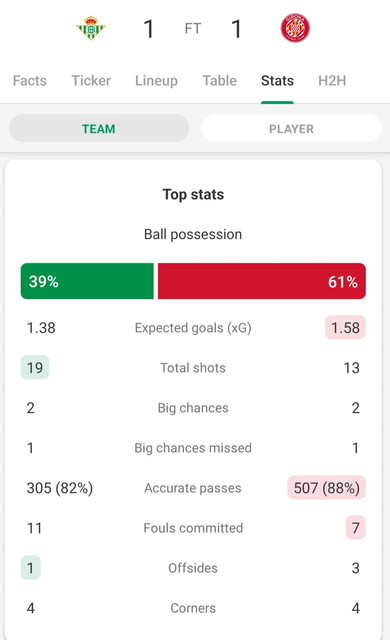390x640 pixels.
Task: Tap the highlighted 19 total shots value
Action: [x=35, y=367]
